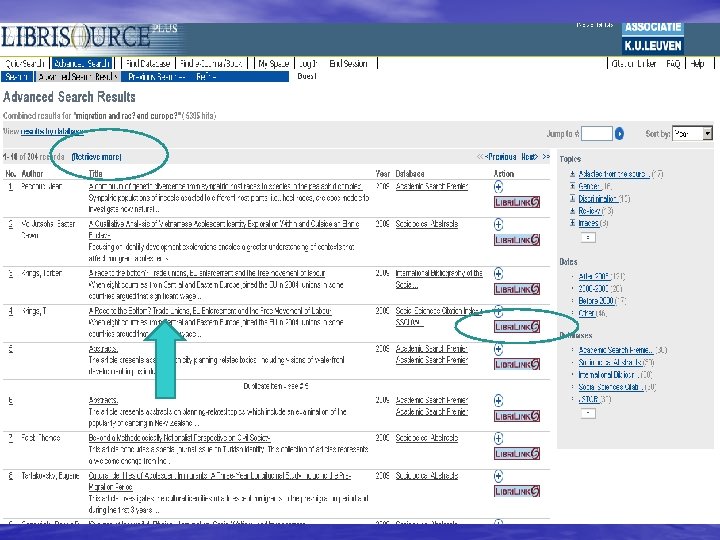Screen dimensions: 720x540
Task: Open LibriLink for Vietnamese Adolescent Identity result
Action: click(517, 240)
